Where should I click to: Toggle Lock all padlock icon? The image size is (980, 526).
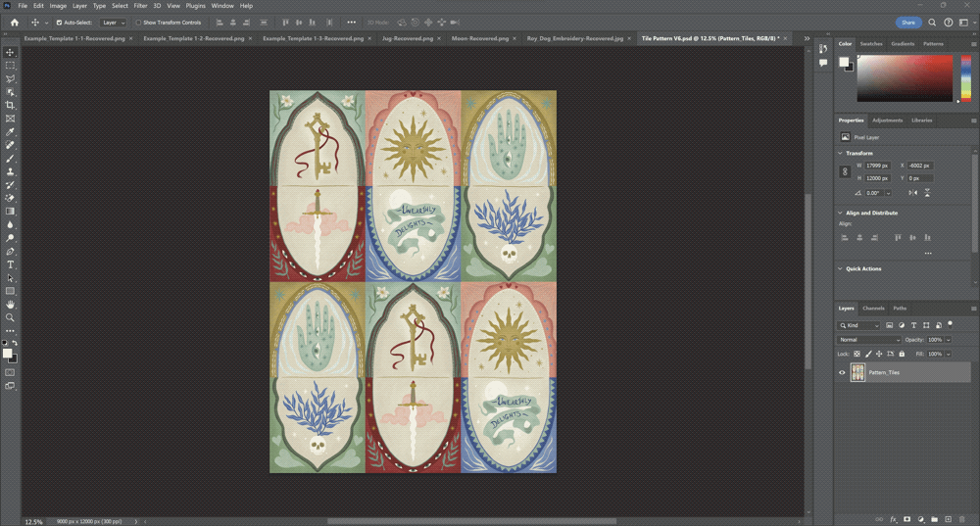(902, 355)
